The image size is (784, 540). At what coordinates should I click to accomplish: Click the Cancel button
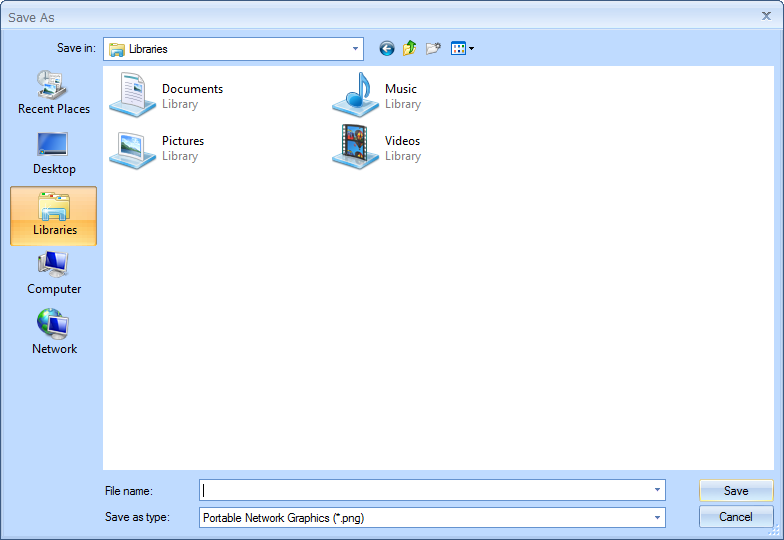tap(736, 517)
